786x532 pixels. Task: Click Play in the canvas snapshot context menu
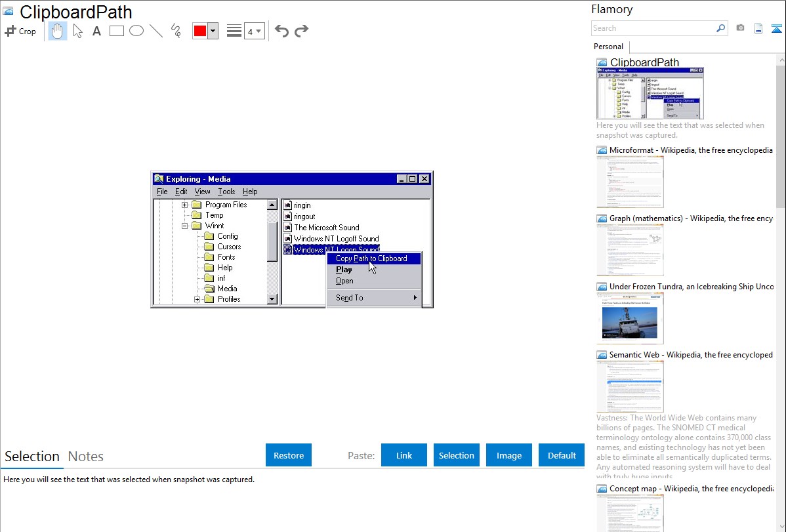(344, 270)
